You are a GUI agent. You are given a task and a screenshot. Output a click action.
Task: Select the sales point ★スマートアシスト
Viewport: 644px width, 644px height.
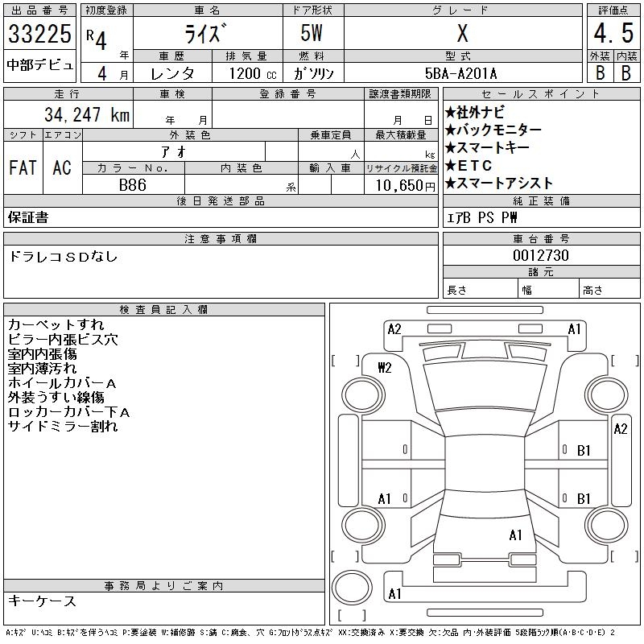(x=499, y=184)
